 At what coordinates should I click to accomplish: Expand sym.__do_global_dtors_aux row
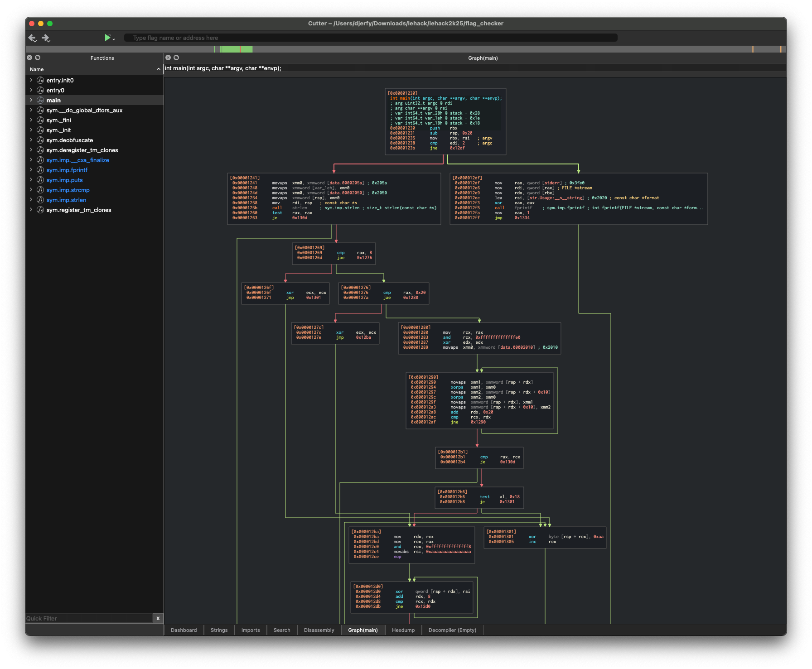pos(31,110)
